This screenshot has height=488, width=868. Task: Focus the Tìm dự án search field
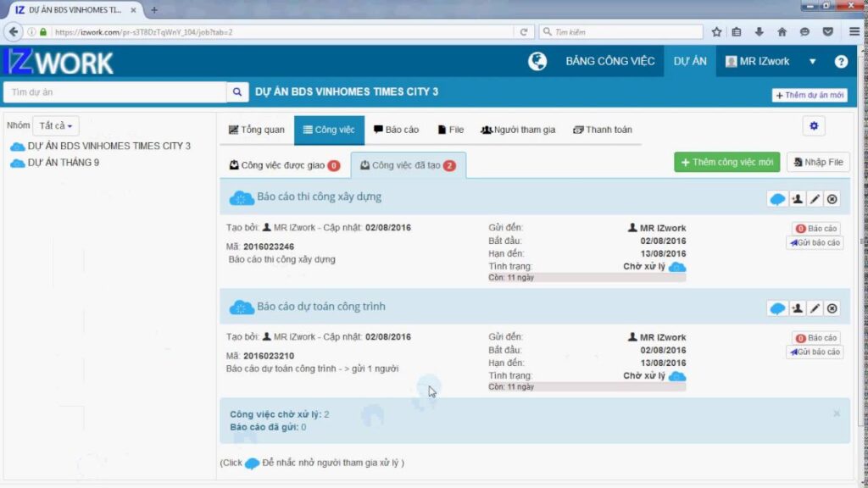point(115,92)
